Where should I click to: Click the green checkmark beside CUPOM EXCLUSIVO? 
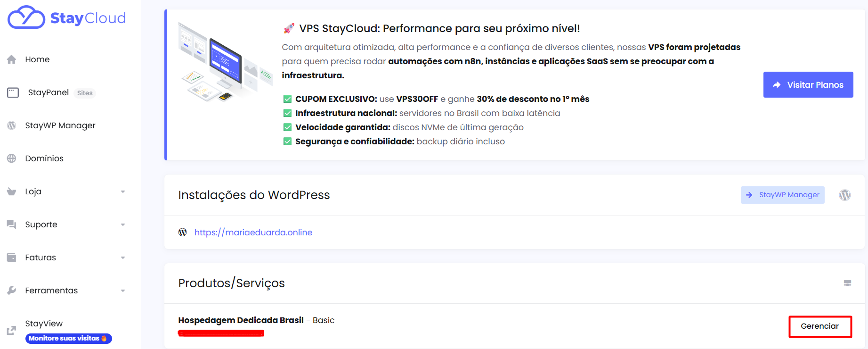pos(287,99)
